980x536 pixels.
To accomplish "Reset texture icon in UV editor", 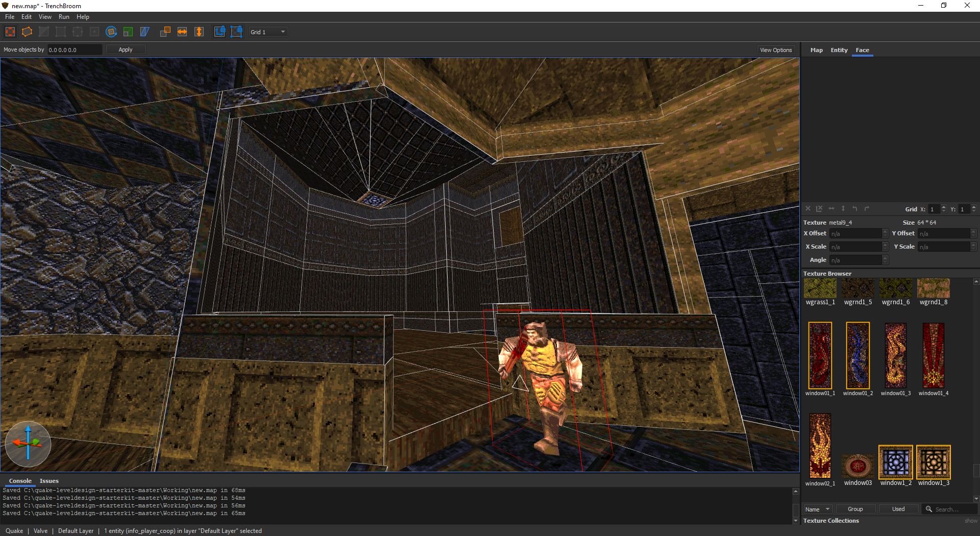I will click(808, 209).
